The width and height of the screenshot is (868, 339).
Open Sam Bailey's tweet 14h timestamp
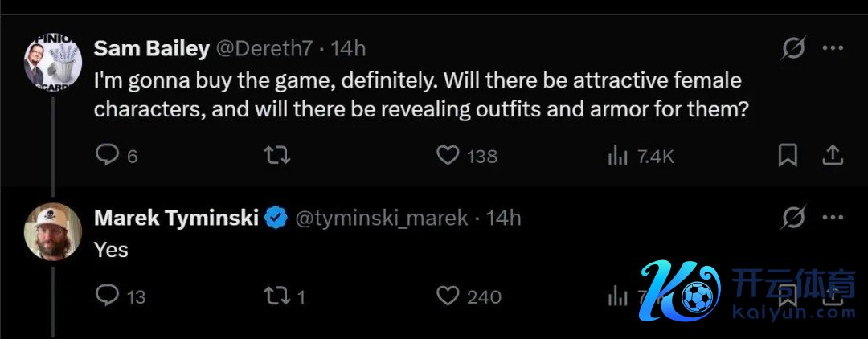pos(349,48)
